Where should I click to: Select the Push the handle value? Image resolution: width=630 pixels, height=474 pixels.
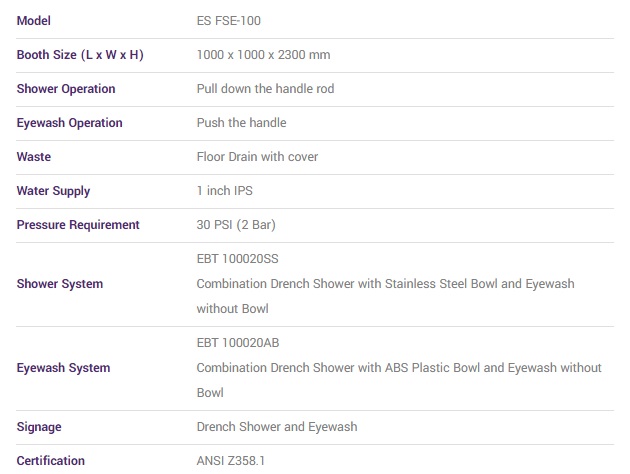point(241,123)
